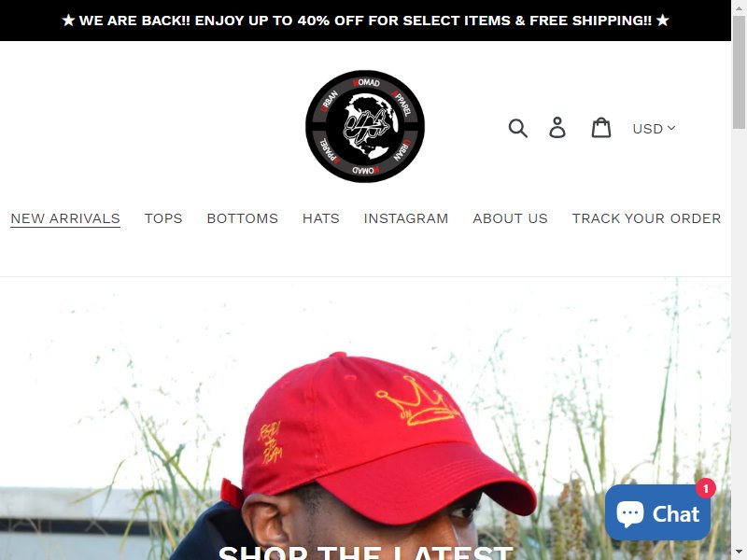
Task: Click the 40% off announcement banner
Action: (x=365, y=21)
